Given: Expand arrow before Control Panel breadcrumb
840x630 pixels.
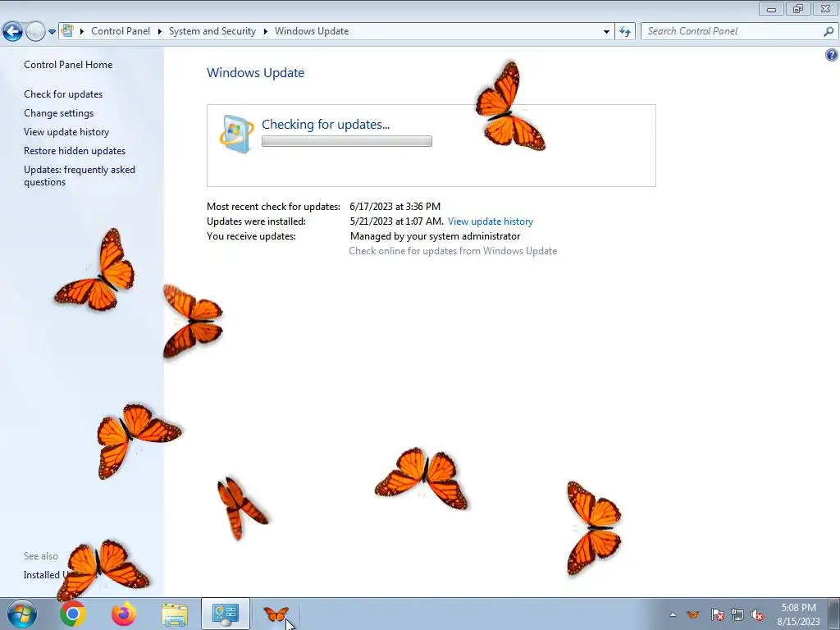Looking at the screenshot, I should [82, 31].
